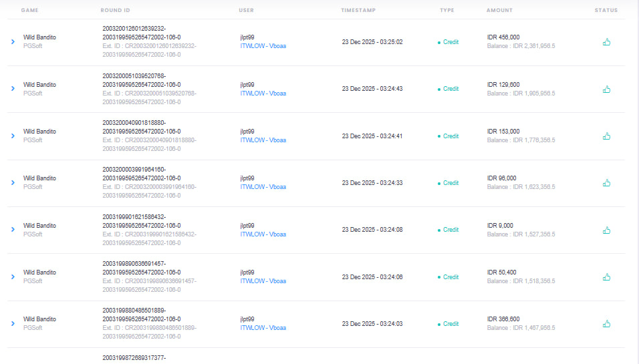
Task: Sort by the TIMESTAMP column header
Action: 358,10
